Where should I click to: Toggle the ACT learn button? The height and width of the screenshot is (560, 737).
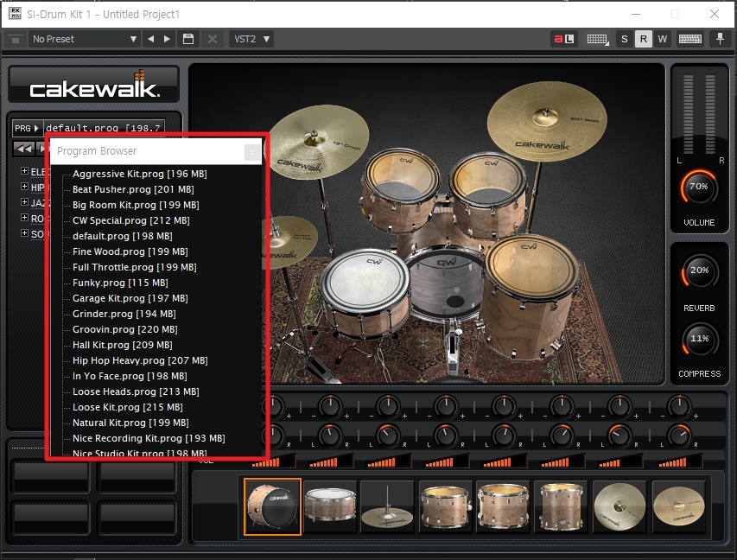(563, 39)
